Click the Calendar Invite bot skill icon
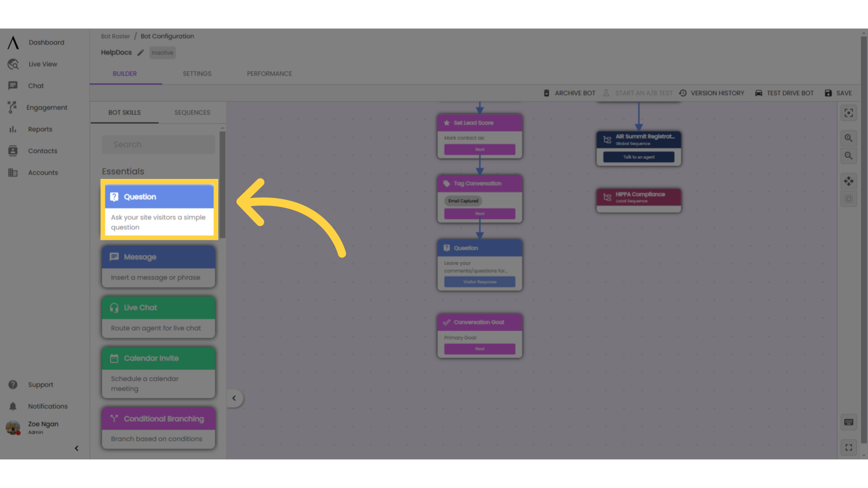 point(114,358)
